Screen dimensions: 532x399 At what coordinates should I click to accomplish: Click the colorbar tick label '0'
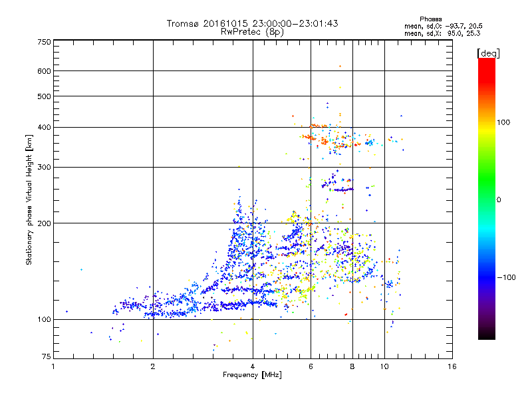(x=499, y=200)
